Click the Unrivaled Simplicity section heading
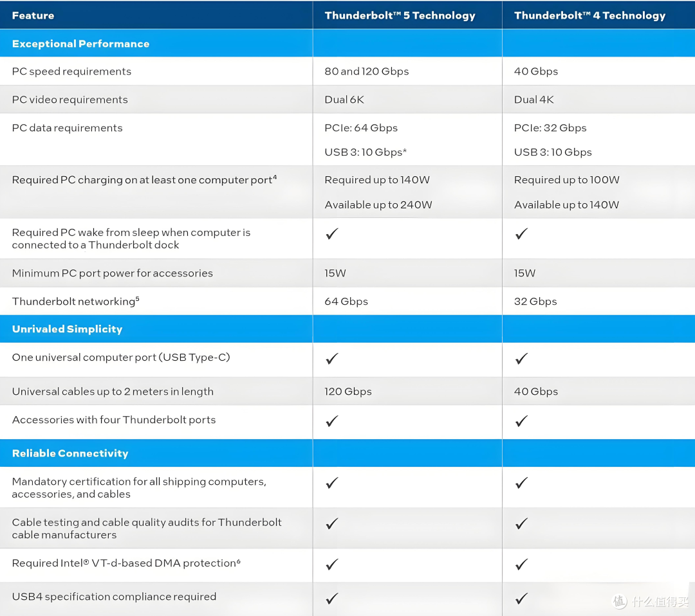 pos(68,329)
